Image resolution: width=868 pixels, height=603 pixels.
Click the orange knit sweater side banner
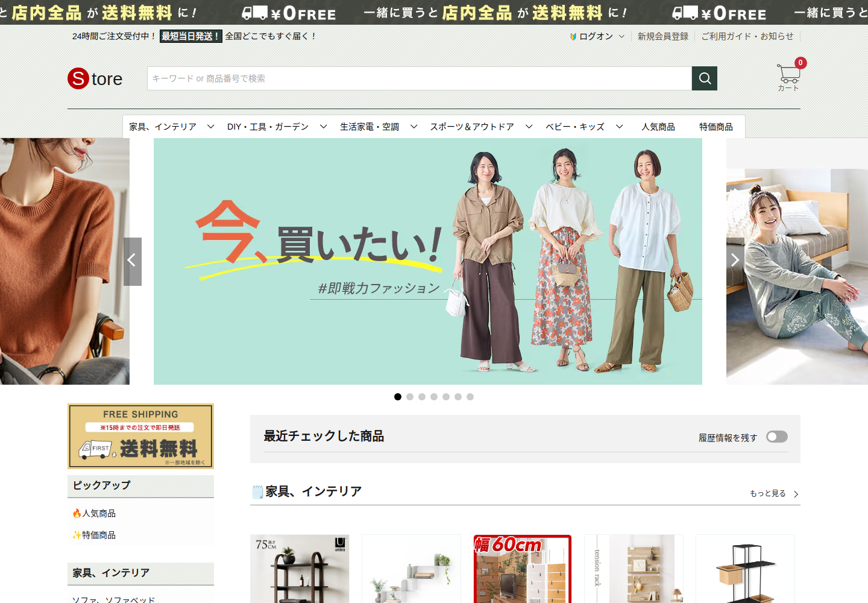(x=64, y=261)
